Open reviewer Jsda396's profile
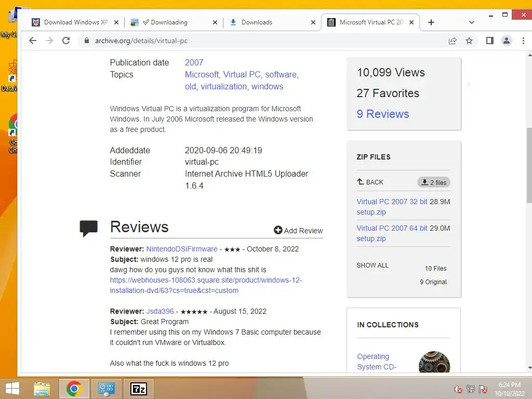Image resolution: width=532 pixels, height=399 pixels. point(160,312)
